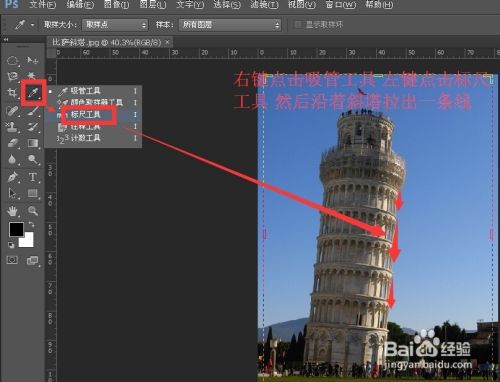
Task: Open the 滤镜 menu
Action: tap(264, 5)
